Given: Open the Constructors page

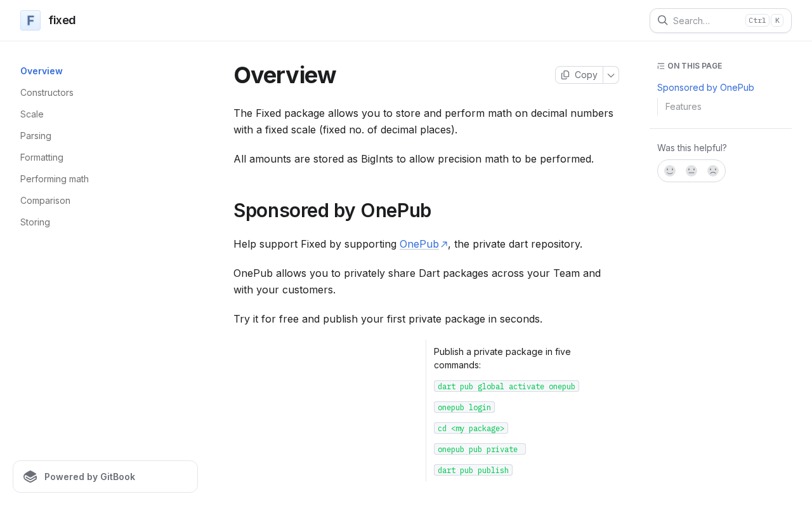Looking at the screenshot, I should click(x=47, y=93).
